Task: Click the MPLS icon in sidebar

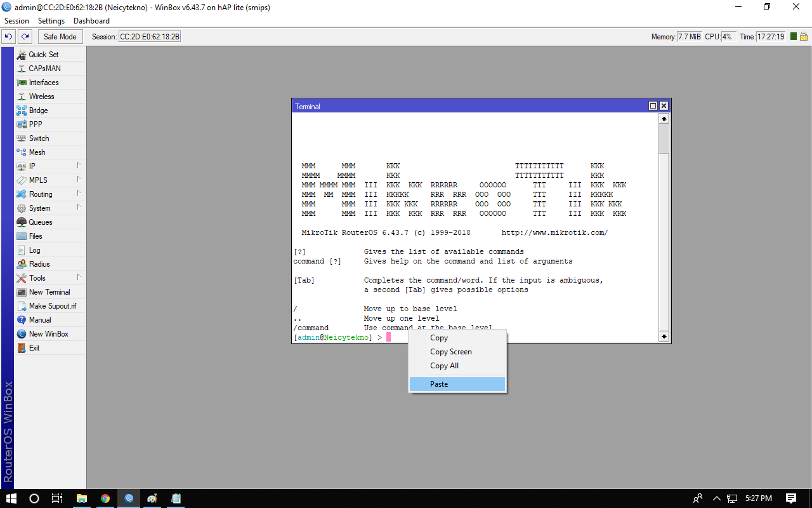Action: point(22,180)
